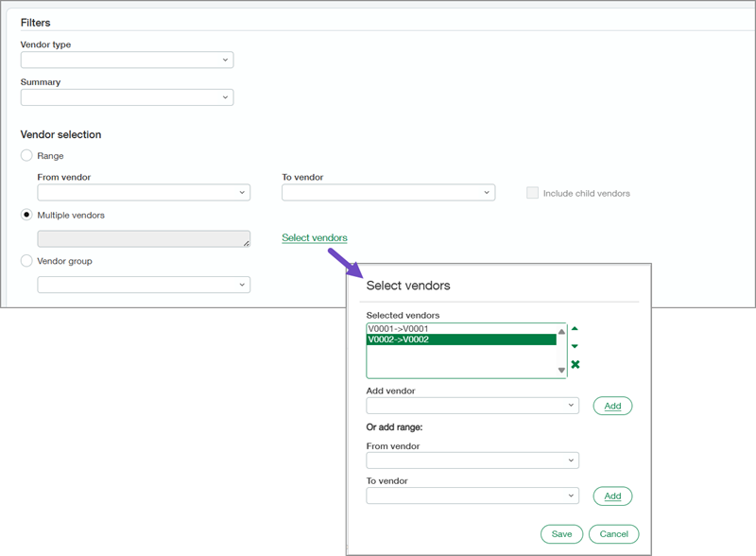Tick the Include child vendors checkbox
The image size is (756, 556).
coord(532,193)
